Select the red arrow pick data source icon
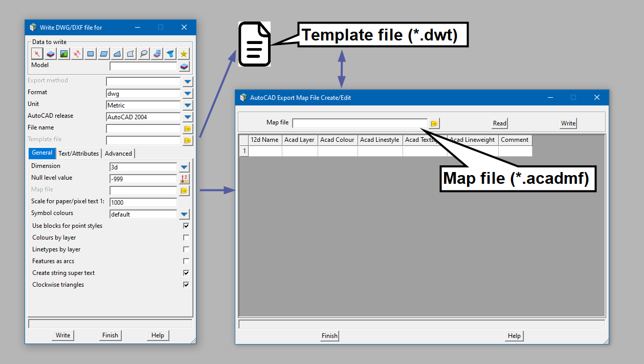This screenshot has height=364, width=644. pos(37,53)
